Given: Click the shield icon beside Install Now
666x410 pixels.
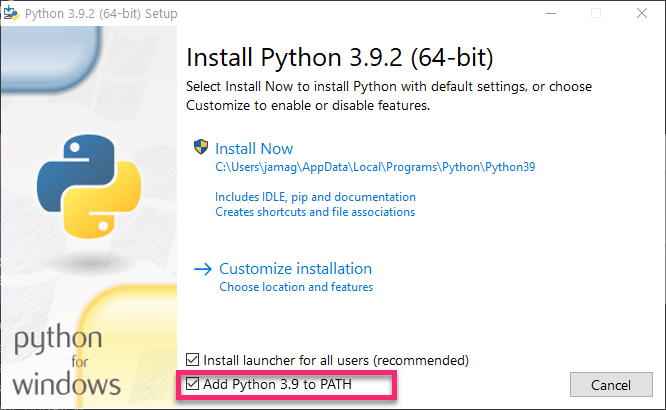Looking at the screenshot, I should (x=200, y=148).
